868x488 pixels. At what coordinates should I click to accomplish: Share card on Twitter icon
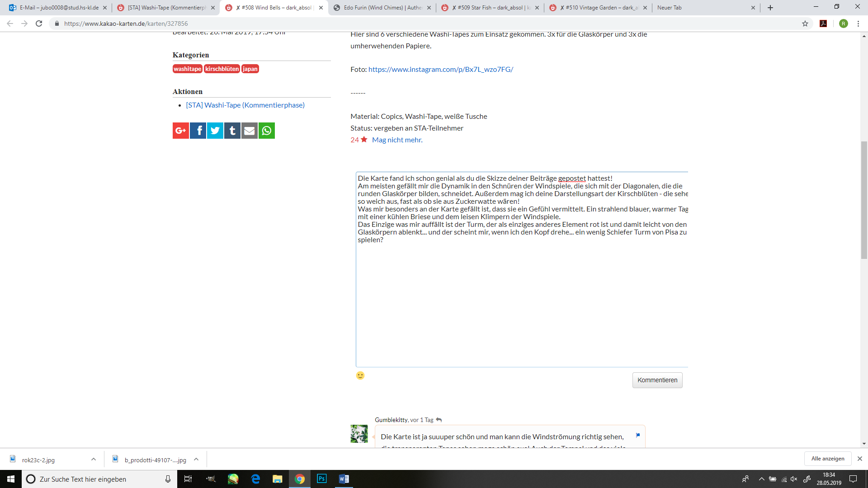coord(215,131)
